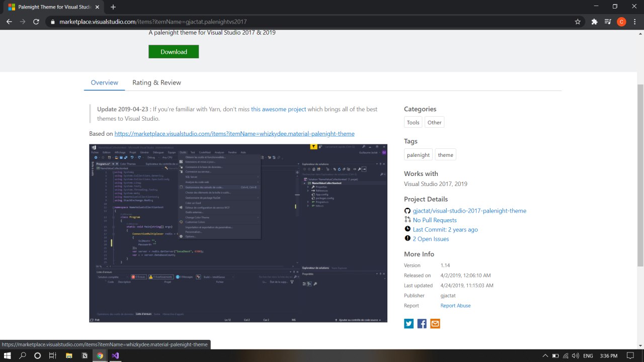Open the No Pull Requests link

point(435,220)
